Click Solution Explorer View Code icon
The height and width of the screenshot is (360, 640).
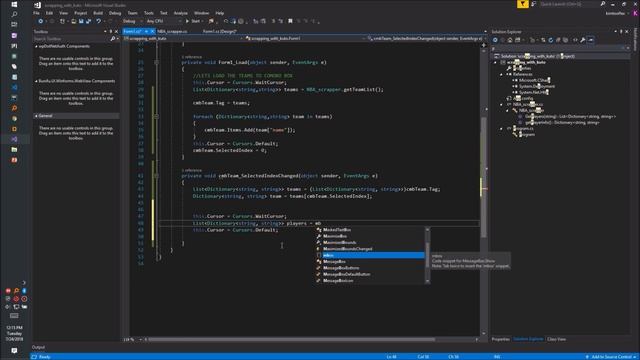tap(575, 40)
